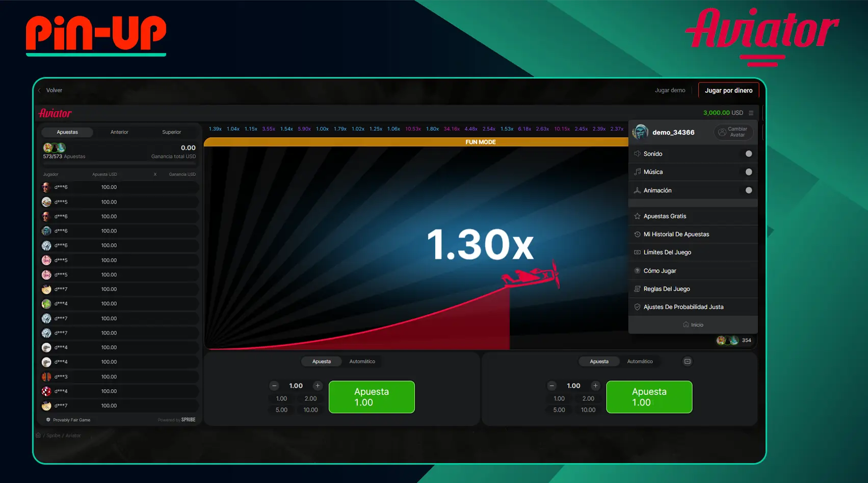Open Reglas Del Juego menu entry

click(x=693, y=289)
